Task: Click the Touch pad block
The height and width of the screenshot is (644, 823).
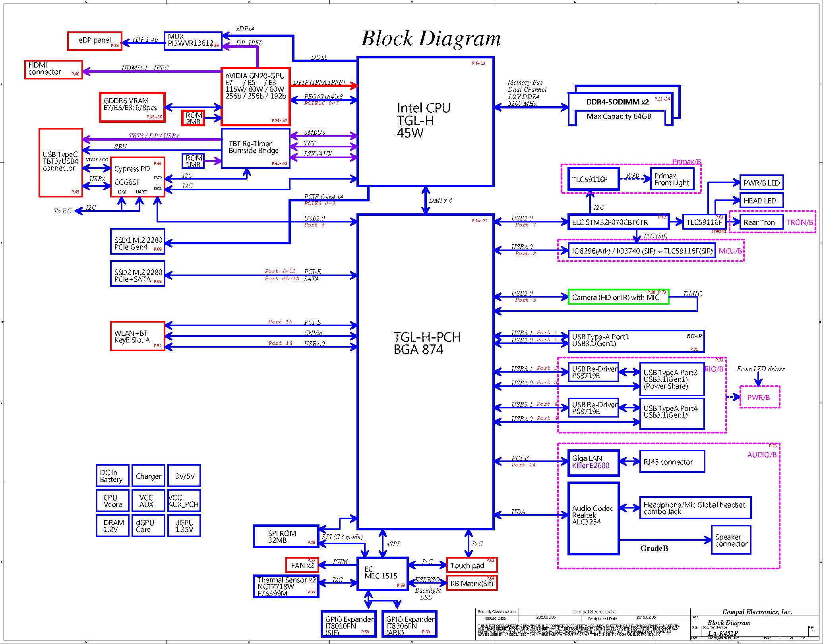Action: pyautogui.click(x=471, y=565)
